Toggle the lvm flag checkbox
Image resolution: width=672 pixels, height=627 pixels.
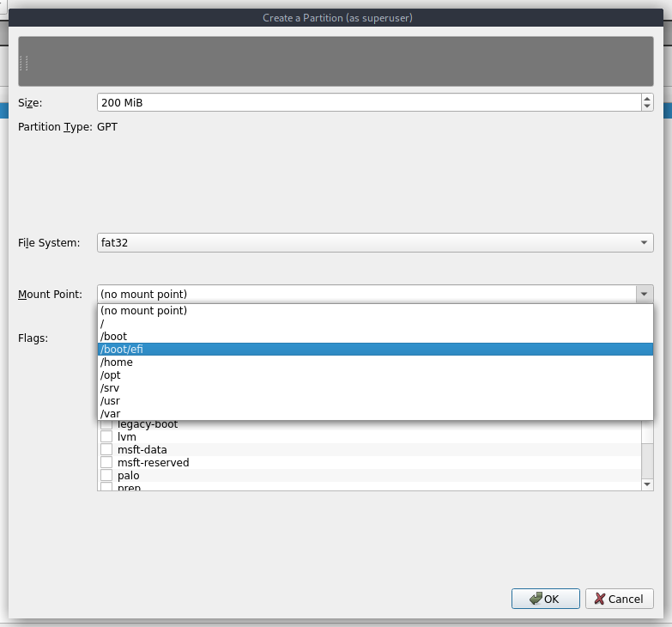click(106, 437)
